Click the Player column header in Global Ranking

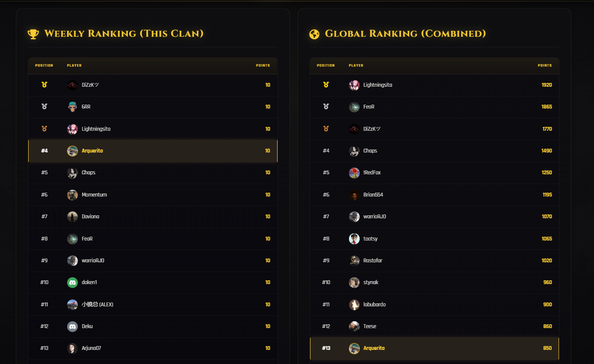[356, 65]
